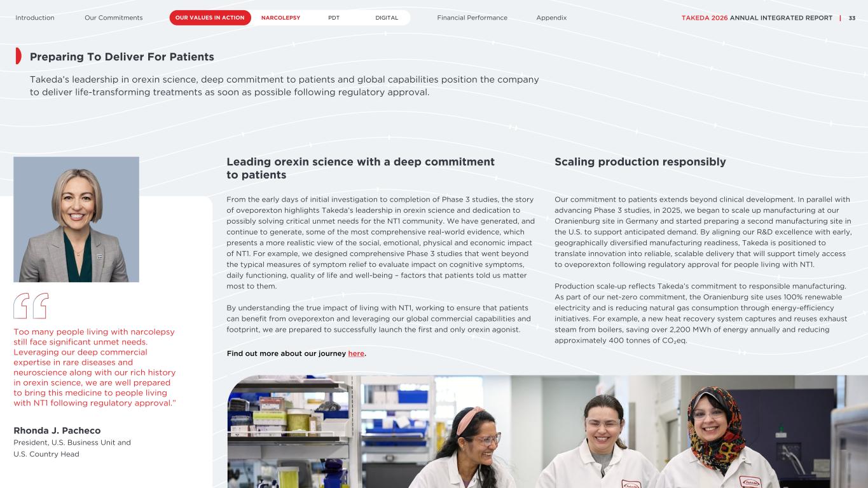Screen dimensions: 868x488
Task: Click the page number 33
Action: 852,18
